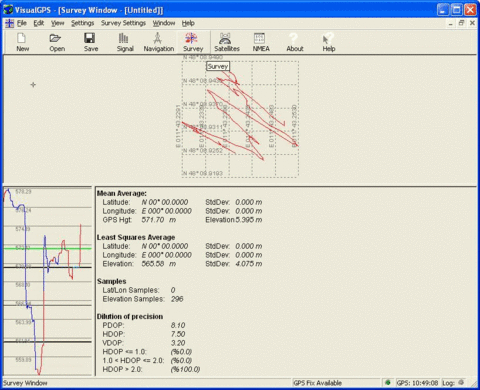Save the survey using the Save icon

(x=91, y=42)
